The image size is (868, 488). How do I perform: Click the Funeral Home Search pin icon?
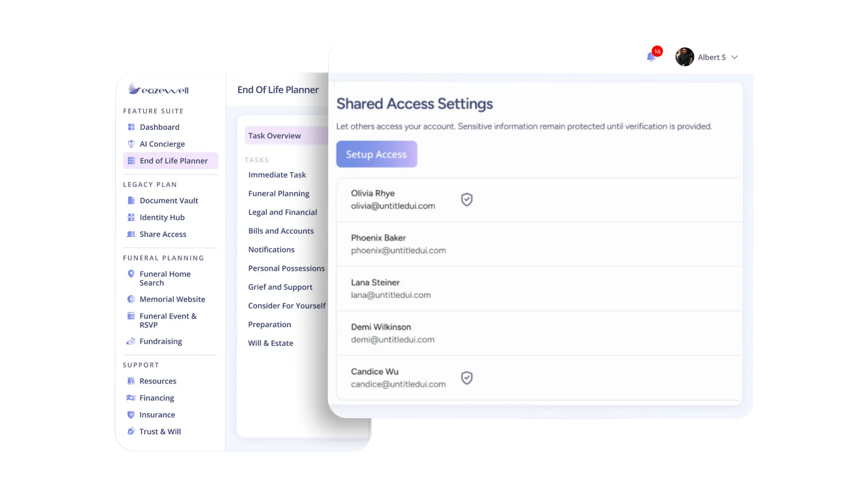[x=131, y=274]
